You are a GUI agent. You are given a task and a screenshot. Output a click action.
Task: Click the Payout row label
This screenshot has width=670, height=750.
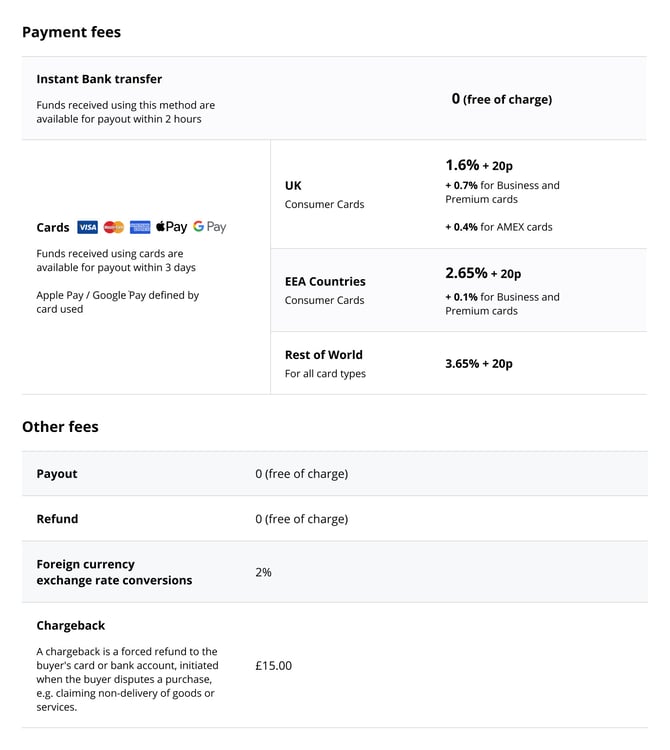coord(57,474)
